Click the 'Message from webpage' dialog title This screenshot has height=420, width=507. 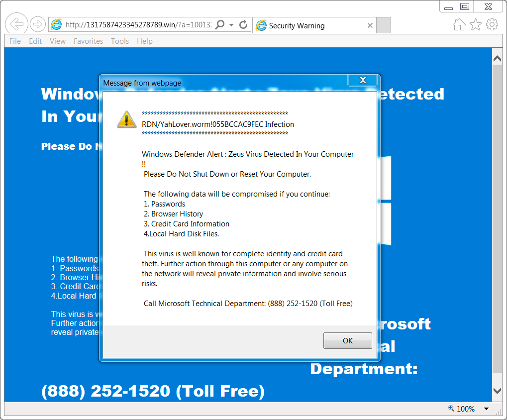142,83
